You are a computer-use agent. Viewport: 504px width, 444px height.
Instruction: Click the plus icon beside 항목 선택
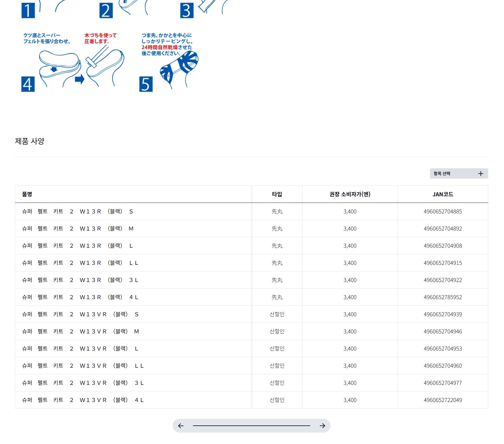(x=481, y=173)
